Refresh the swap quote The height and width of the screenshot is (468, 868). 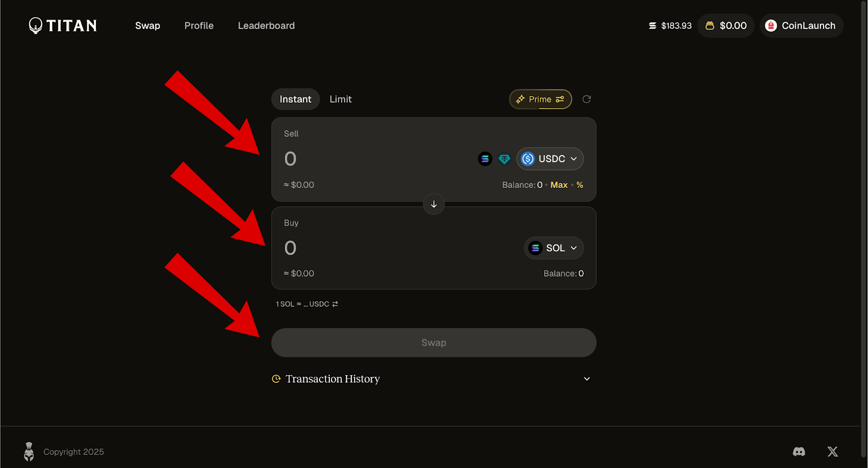(586, 99)
